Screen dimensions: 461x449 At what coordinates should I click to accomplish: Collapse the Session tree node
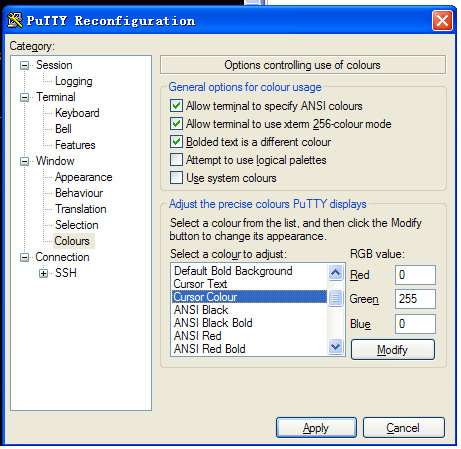[24, 65]
